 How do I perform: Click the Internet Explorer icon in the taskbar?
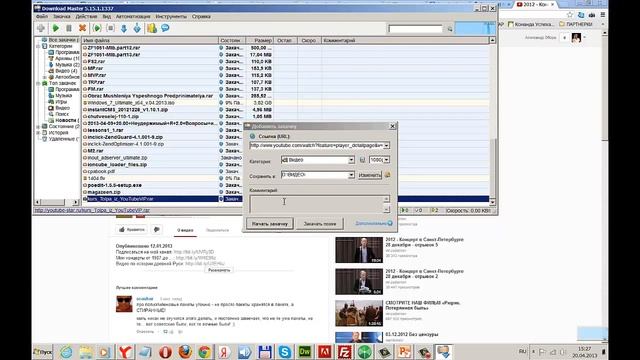click(x=66, y=352)
